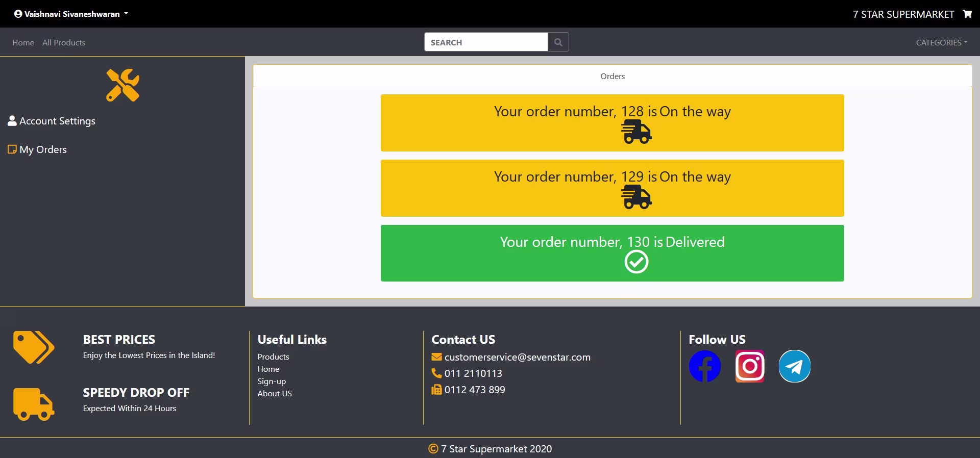Viewport: 980px width, 458px height.
Task: Expand the CATEGORIES dropdown
Action: pyautogui.click(x=941, y=42)
